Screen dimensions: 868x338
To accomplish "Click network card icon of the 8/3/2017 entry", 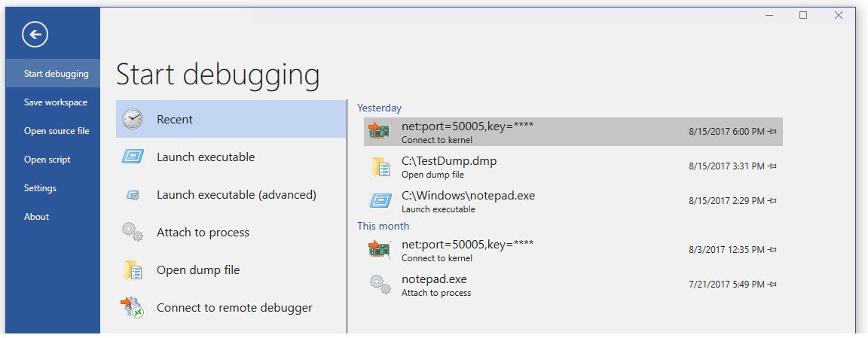I will (380, 249).
